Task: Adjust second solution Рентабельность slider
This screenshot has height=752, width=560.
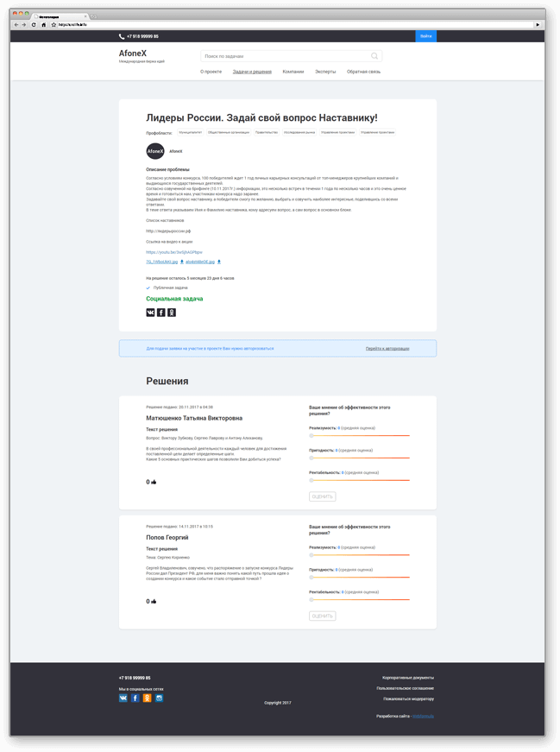Action: click(x=360, y=599)
